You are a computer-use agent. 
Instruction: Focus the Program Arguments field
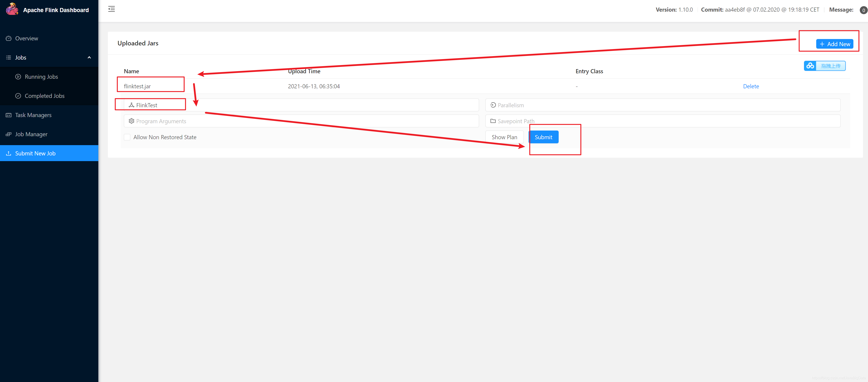click(301, 121)
